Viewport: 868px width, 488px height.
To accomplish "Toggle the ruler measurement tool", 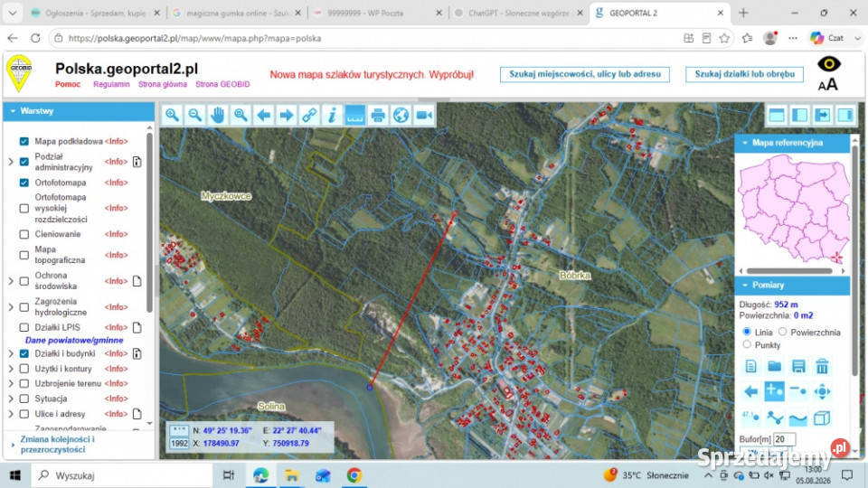I will pyautogui.click(x=354, y=115).
